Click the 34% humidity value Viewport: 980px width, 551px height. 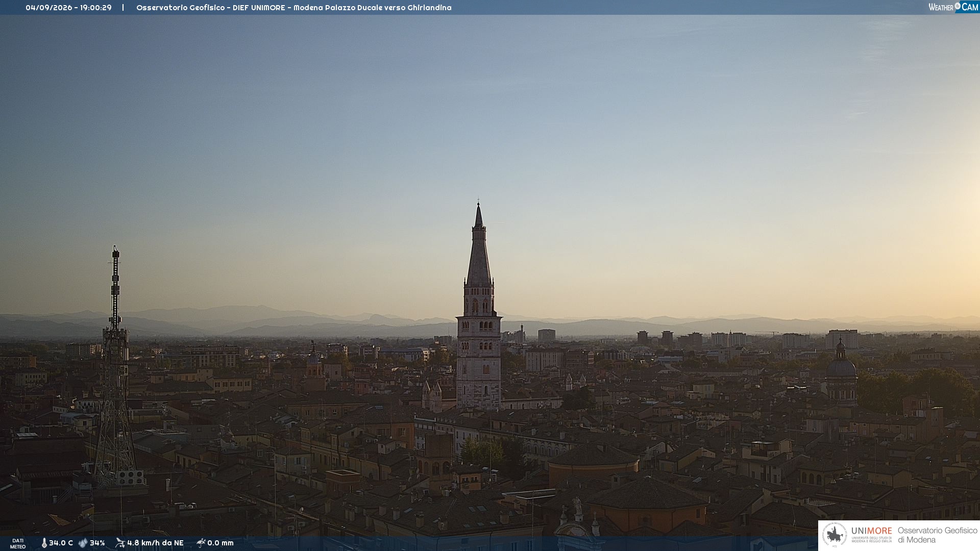pyautogui.click(x=97, y=543)
